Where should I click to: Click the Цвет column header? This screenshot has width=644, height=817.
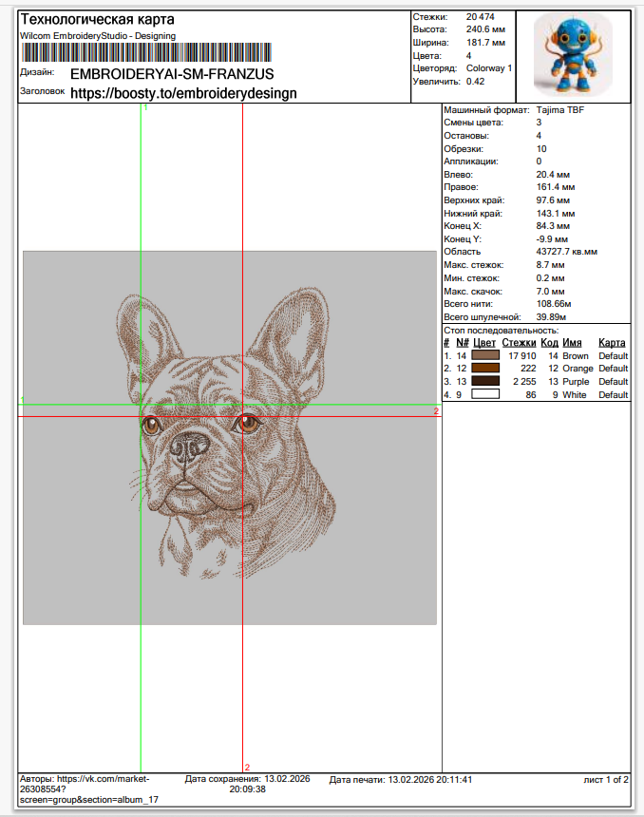(484, 343)
